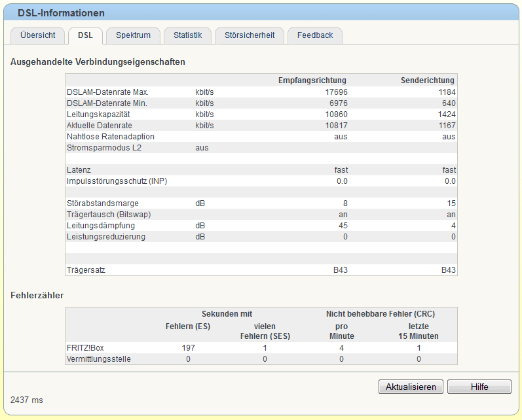The height and width of the screenshot is (420, 522).
Task: Select the Trägertausch (Bitswap) label
Action: pyautogui.click(x=109, y=215)
